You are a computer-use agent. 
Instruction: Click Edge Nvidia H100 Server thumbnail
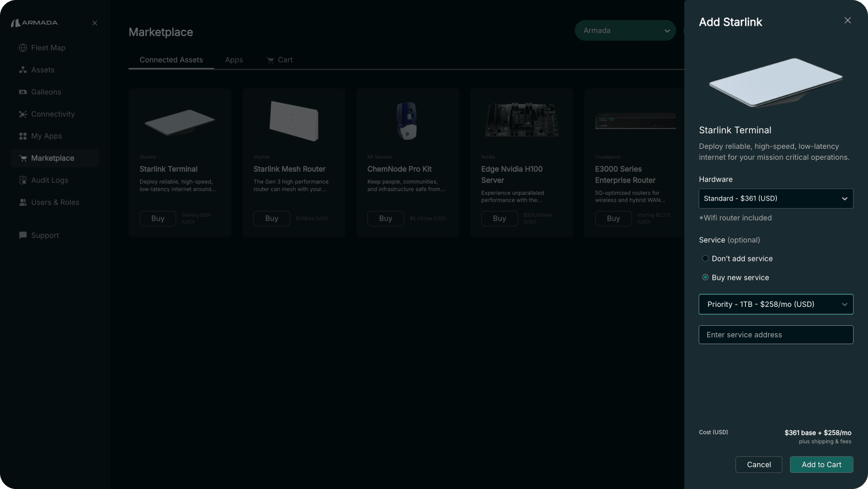pyautogui.click(x=521, y=120)
